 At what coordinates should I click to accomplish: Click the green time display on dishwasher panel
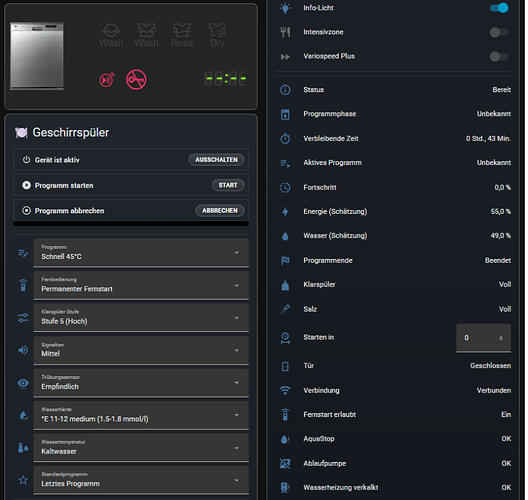click(225, 79)
